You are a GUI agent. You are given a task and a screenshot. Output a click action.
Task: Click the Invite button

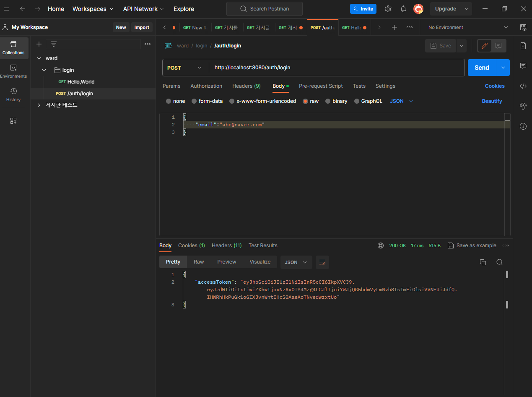click(x=363, y=9)
